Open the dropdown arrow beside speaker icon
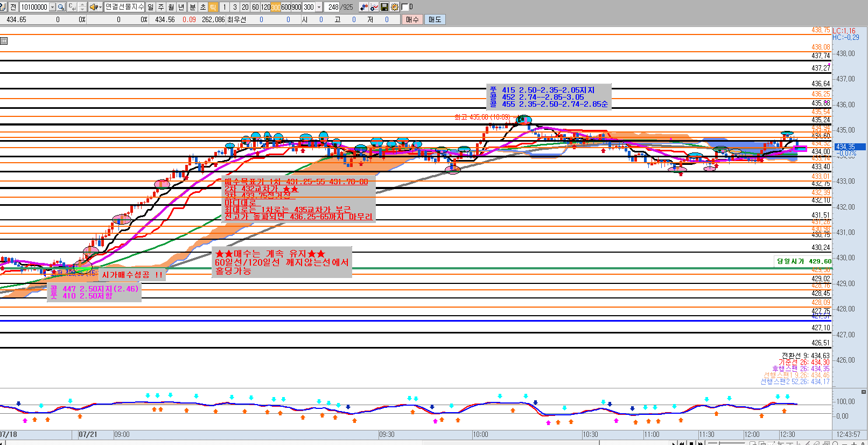 click(x=100, y=7)
